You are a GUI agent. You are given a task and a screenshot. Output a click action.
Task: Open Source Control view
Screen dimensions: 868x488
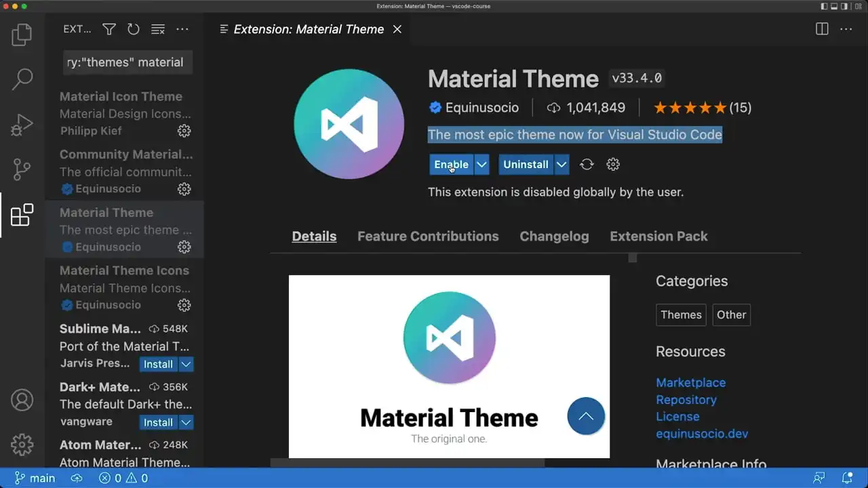[x=22, y=169]
